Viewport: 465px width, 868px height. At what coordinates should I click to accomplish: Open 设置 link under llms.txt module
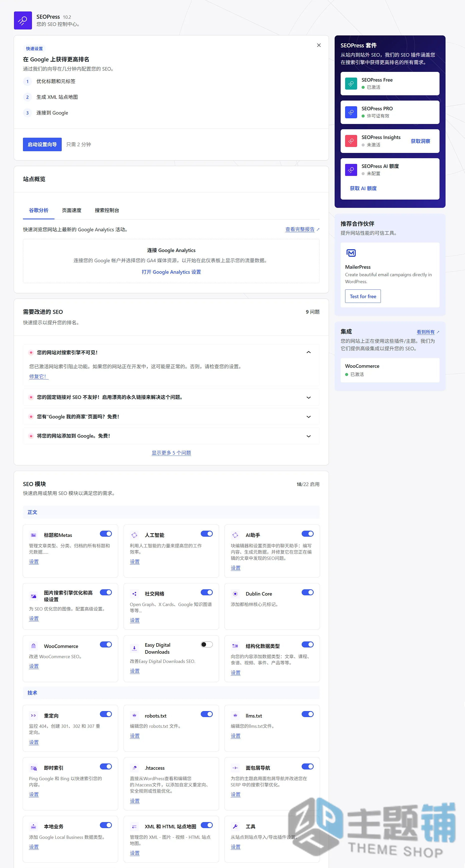pos(235,736)
